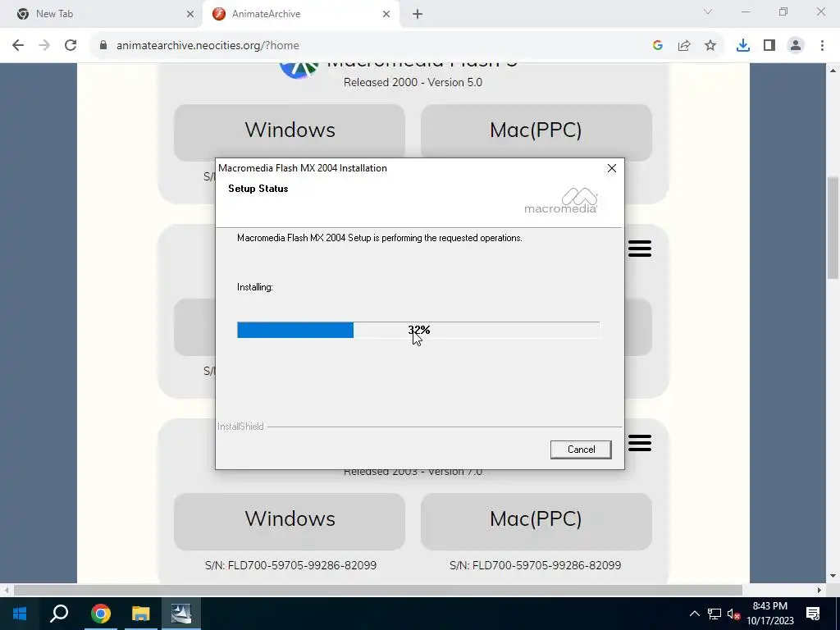Download Flash 5 for Mac(PPC)
The image size is (840, 630).
[x=536, y=131]
